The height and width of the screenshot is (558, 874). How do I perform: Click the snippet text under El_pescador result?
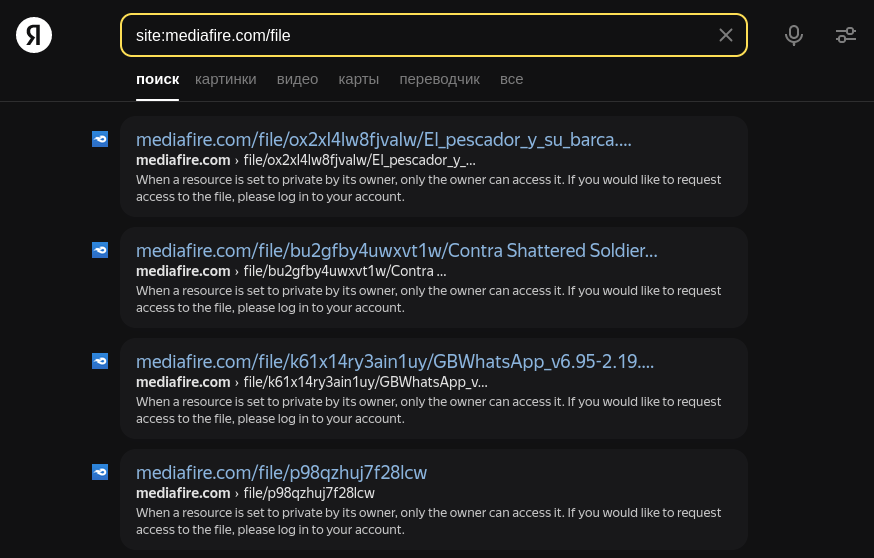pos(428,188)
